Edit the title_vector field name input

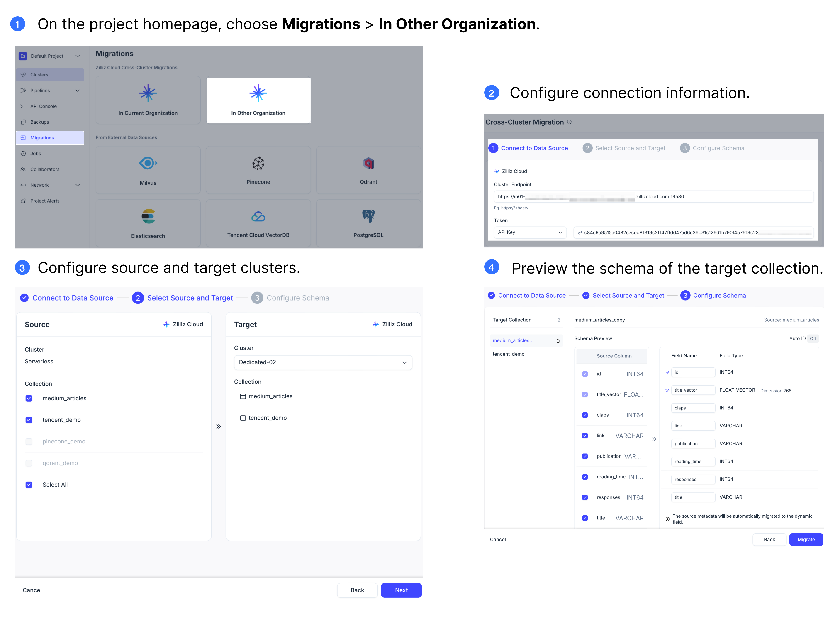click(x=693, y=390)
